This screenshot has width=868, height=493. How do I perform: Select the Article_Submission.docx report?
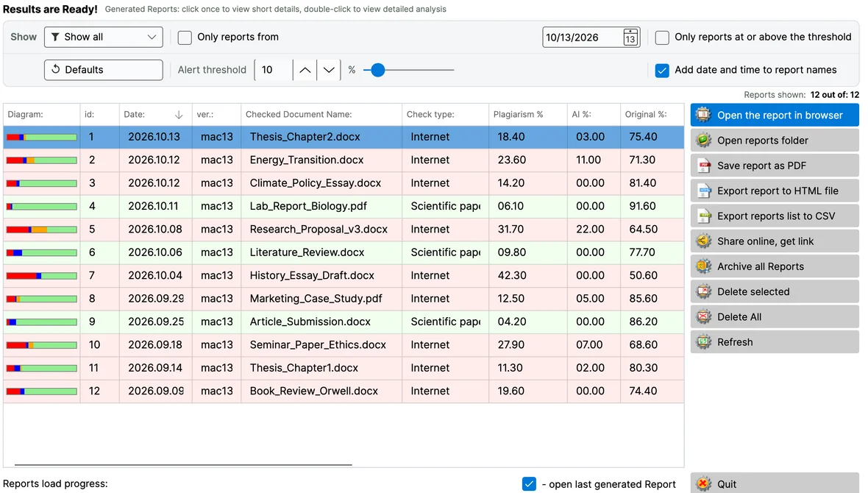click(x=344, y=322)
